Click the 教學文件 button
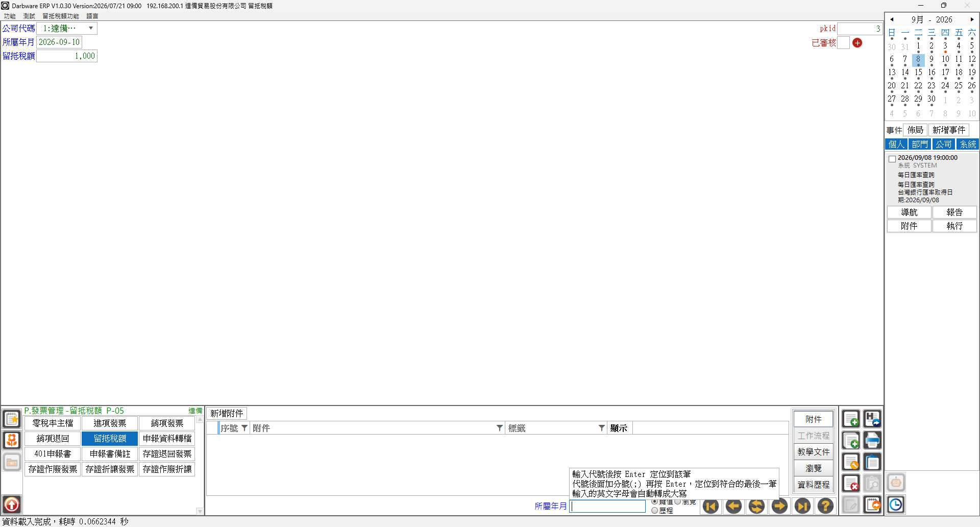The width and height of the screenshot is (980, 527). click(x=814, y=452)
